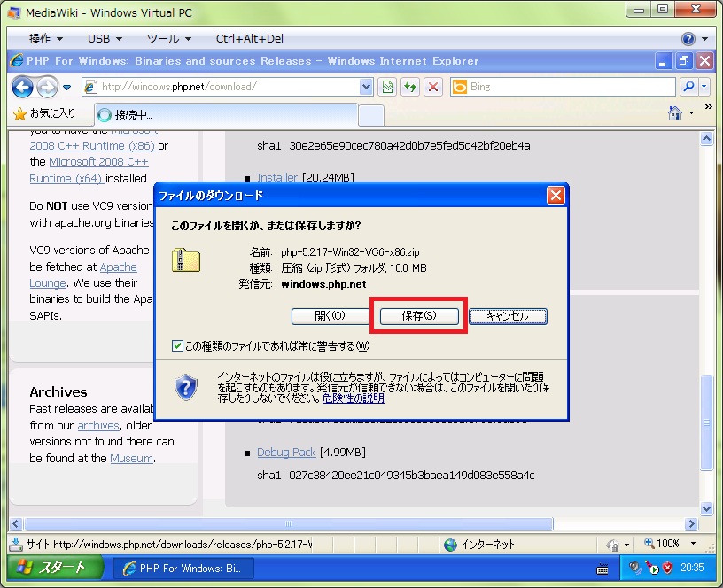Click the IE Back navigation arrow
Image resolution: width=723 pixels, height=588 pixels.
pyautogui.click(x=22, y=87)
